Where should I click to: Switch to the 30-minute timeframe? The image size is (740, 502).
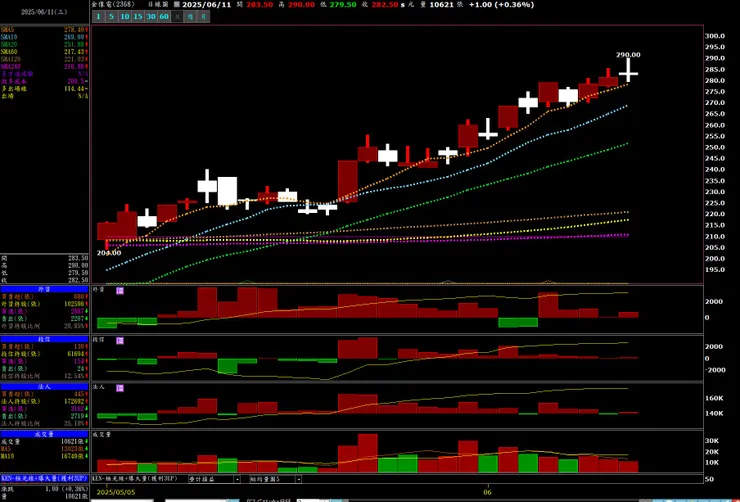[x=151, y=17]
